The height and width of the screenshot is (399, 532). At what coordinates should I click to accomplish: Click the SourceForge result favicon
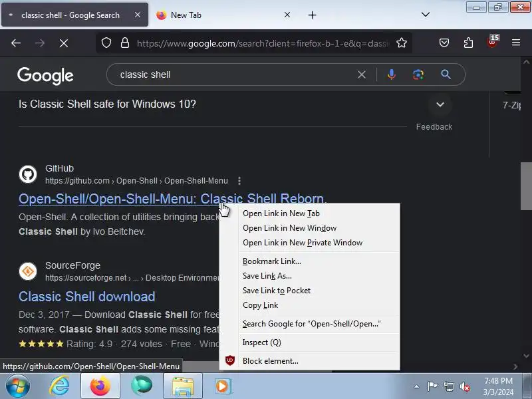click(x=28, y=271)
